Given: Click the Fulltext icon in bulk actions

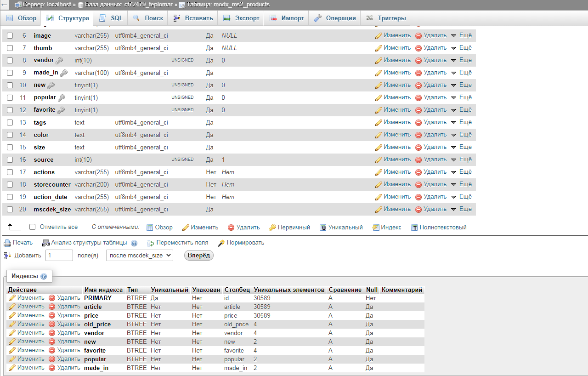Looking at the screenshot, I should coord(414,228).
